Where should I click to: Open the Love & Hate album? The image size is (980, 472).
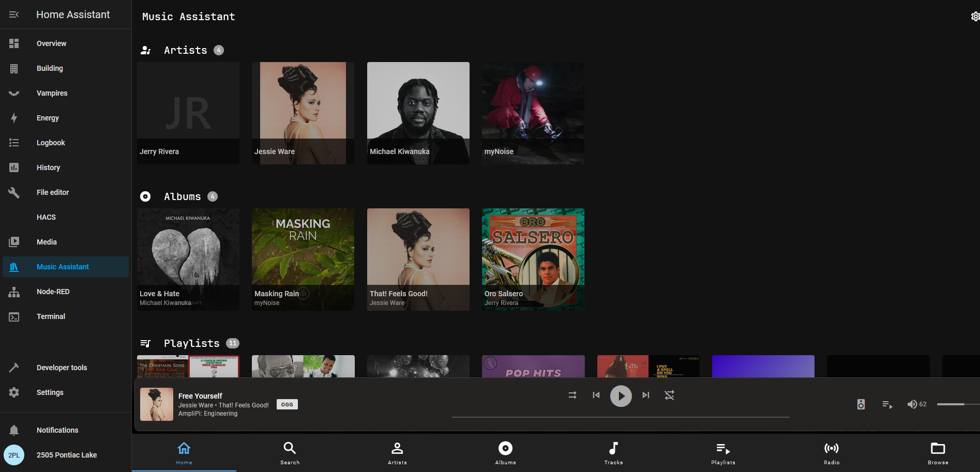[188, 260]
